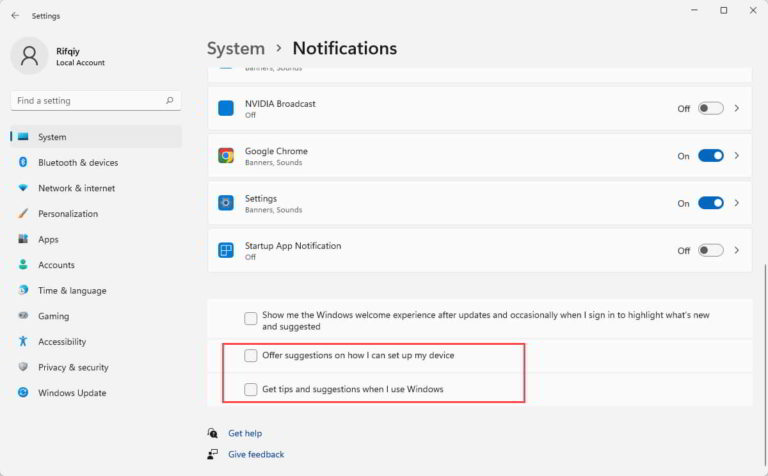Click the Startup App Notification icon
Screen dimensions: 768x476
pos(226,250)
